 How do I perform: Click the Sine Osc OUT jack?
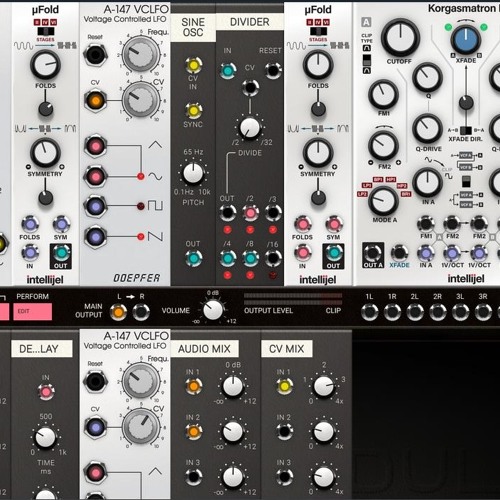194,258
